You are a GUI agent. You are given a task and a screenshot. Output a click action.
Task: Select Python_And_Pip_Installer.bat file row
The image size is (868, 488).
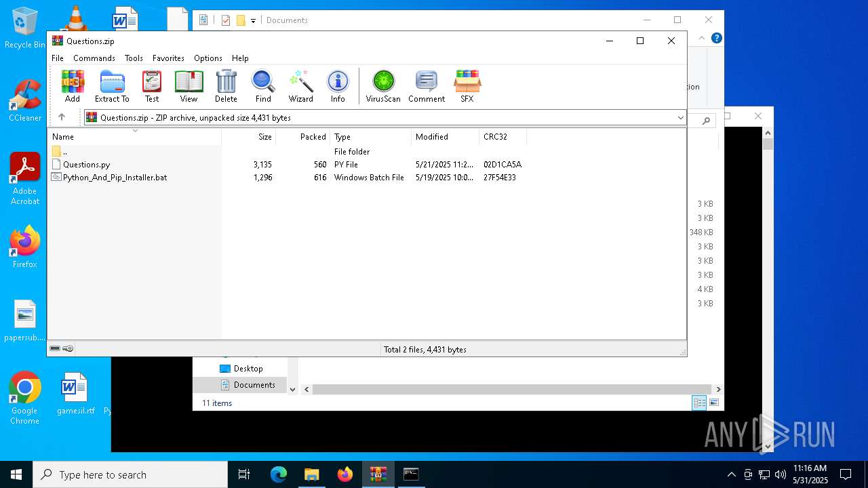(287, 178)
